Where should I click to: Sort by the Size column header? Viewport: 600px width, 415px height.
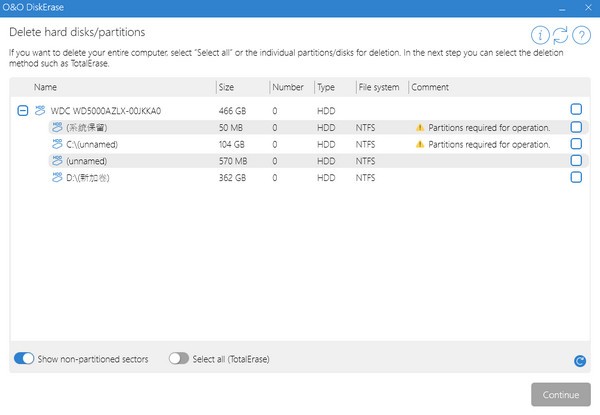pos(226,87)
